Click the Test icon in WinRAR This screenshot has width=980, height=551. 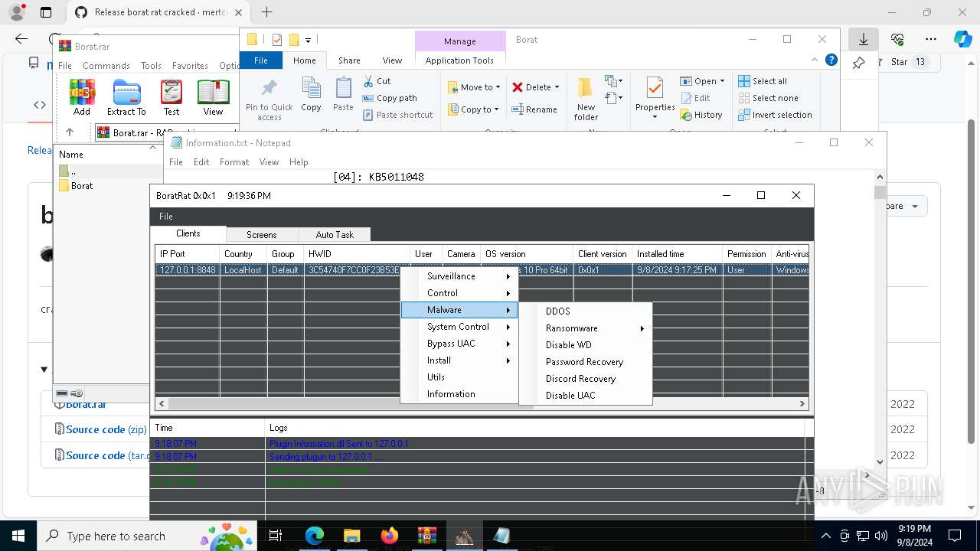click(x=171, y=97)
